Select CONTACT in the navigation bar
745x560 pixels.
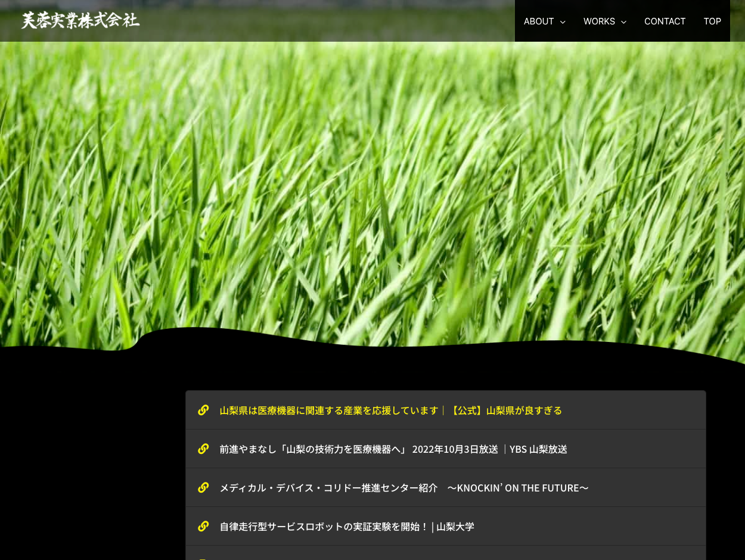pos(665,21)
